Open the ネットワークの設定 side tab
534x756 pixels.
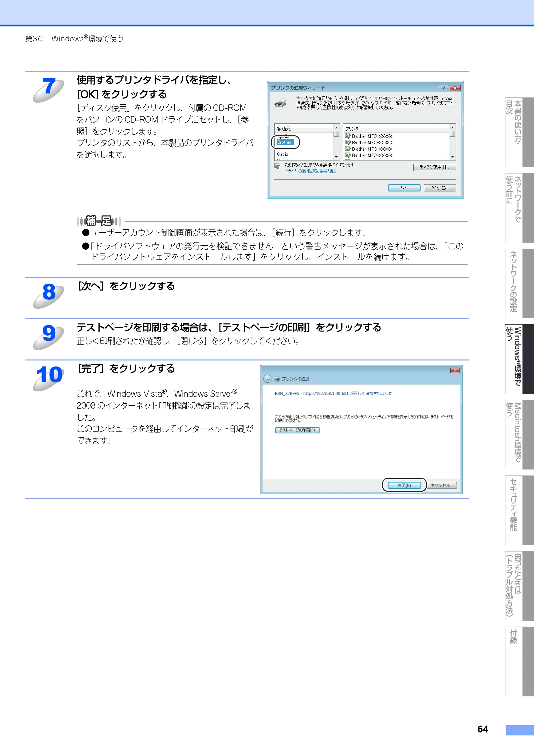(519, 283)
